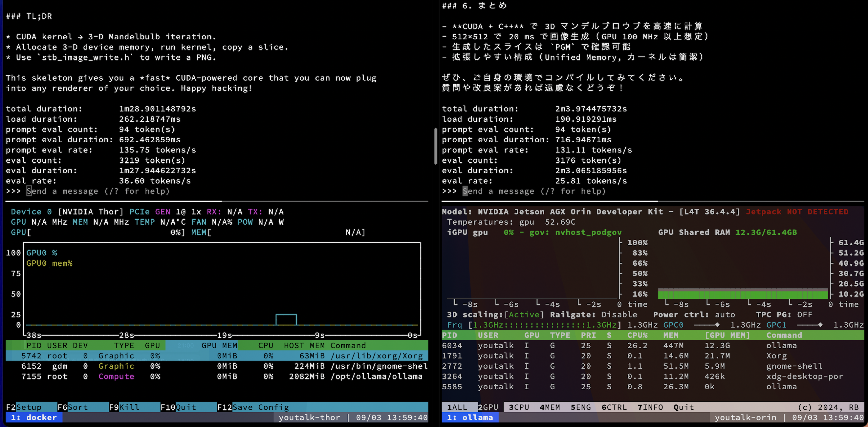The width and height of the screenshot is (868, 427).
Task: Click youtalk-thor hostname in status bar
Action: click(x=309, y=417)
